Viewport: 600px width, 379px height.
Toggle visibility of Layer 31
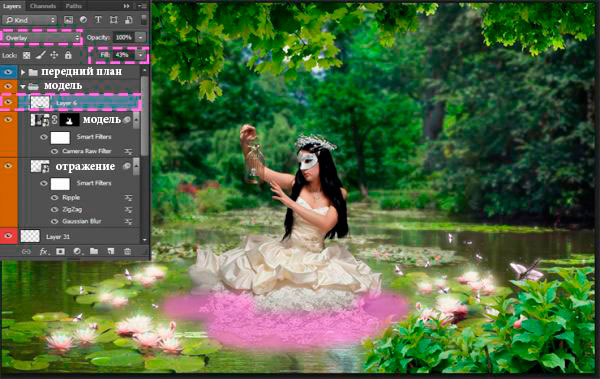coord(8,236)
